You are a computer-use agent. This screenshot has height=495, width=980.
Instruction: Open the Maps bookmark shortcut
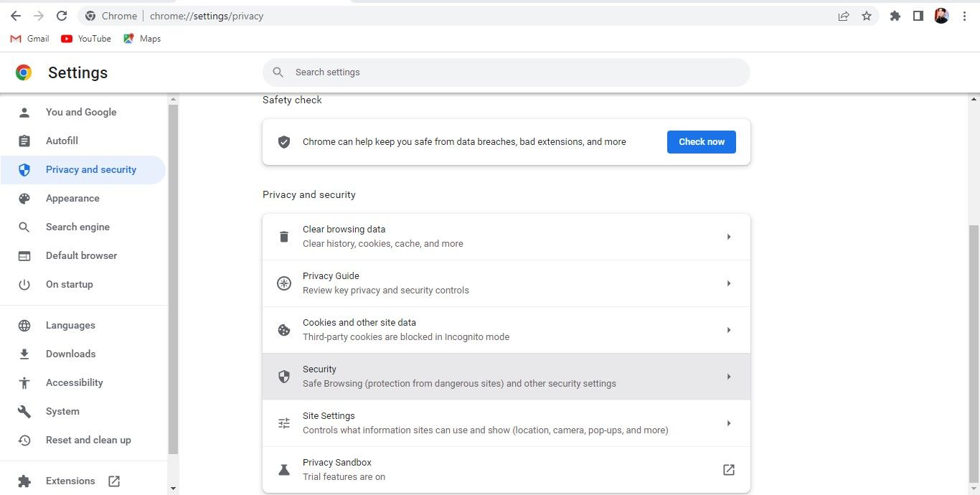pos(141,39)
